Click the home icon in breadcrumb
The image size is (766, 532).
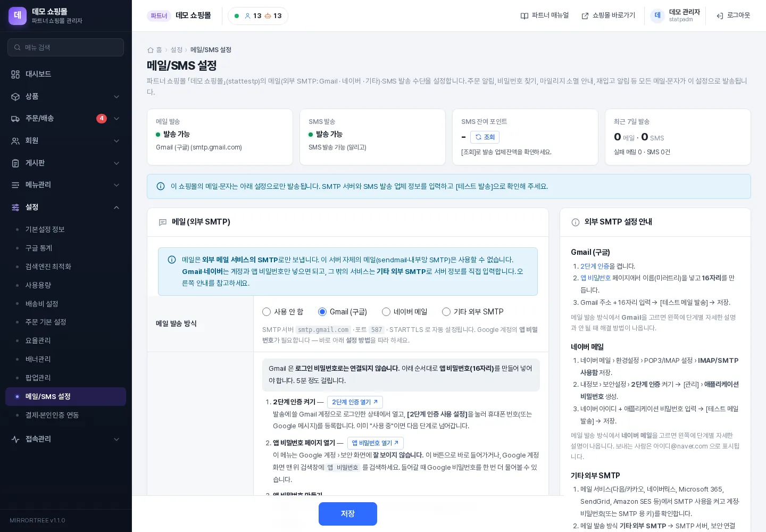pyautogui.click(x=151, y=50)
